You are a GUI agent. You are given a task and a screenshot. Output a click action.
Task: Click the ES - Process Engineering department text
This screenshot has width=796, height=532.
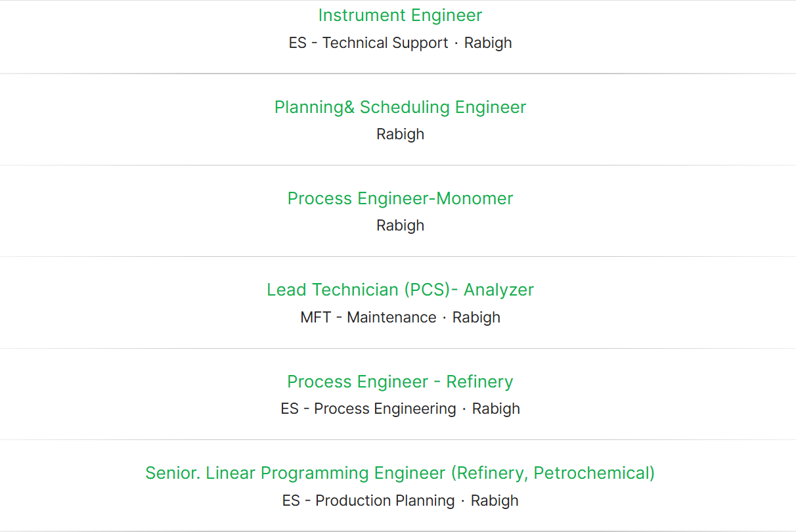pos(368,409)
